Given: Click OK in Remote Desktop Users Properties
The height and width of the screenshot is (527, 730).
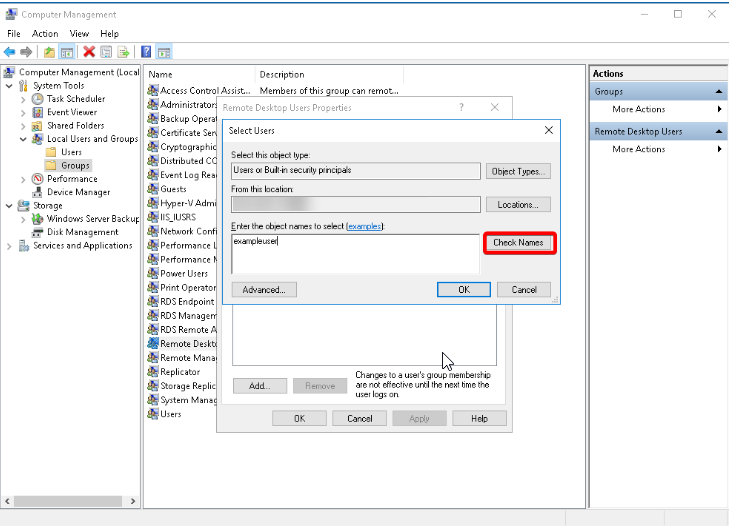Looking at the screenshot, I should pos(299,419).
